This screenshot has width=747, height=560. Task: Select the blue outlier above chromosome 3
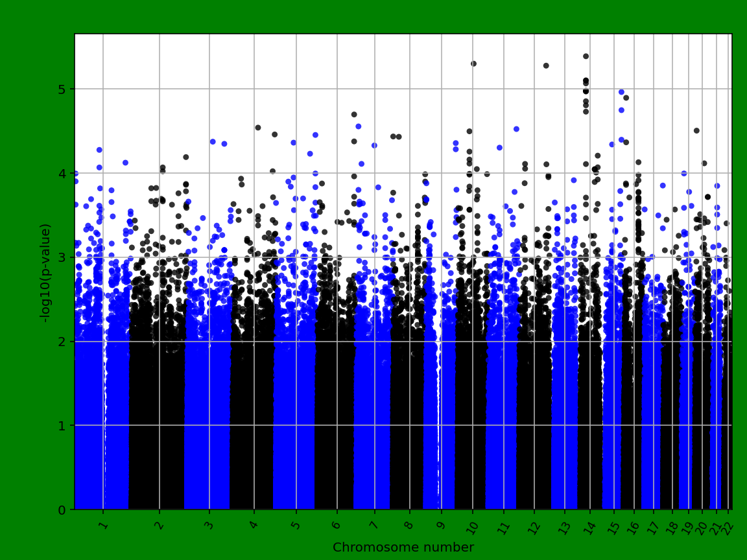(212, 141)
